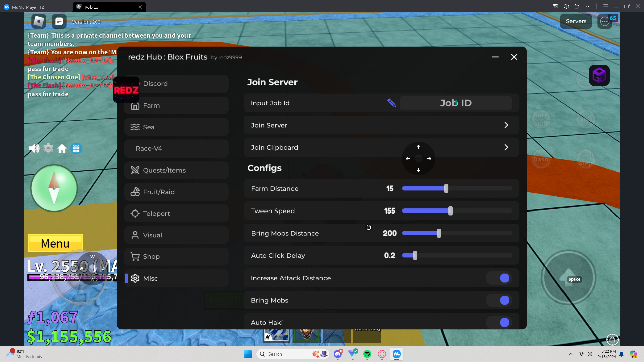This screenshot has height=362, width=644.
Task: Click the Farm Distance slider
Action: 457,188
